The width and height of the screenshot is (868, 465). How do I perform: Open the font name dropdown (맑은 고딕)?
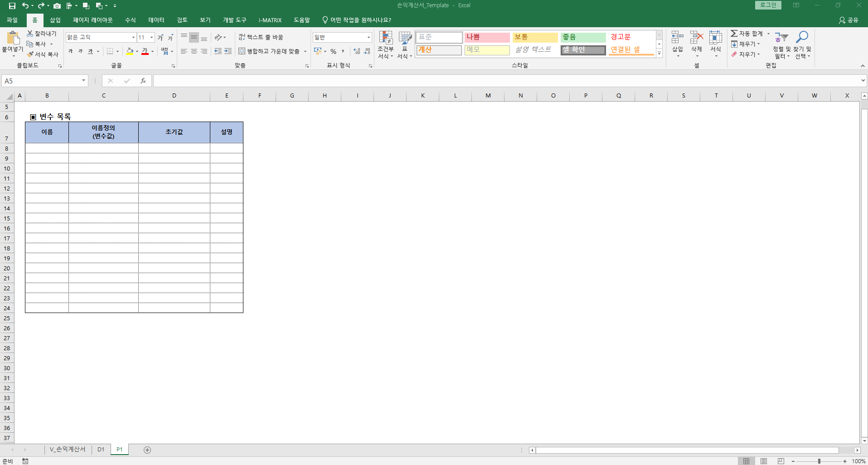(x=133, y=37)
